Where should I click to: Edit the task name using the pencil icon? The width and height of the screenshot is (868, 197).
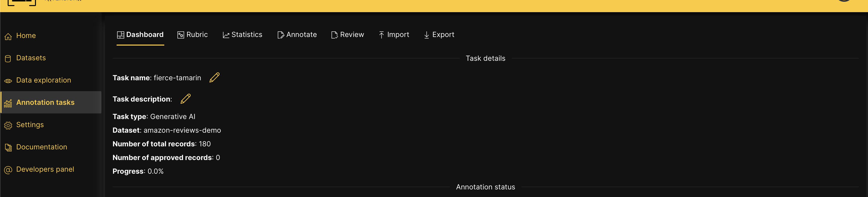(x=214, y=77)
